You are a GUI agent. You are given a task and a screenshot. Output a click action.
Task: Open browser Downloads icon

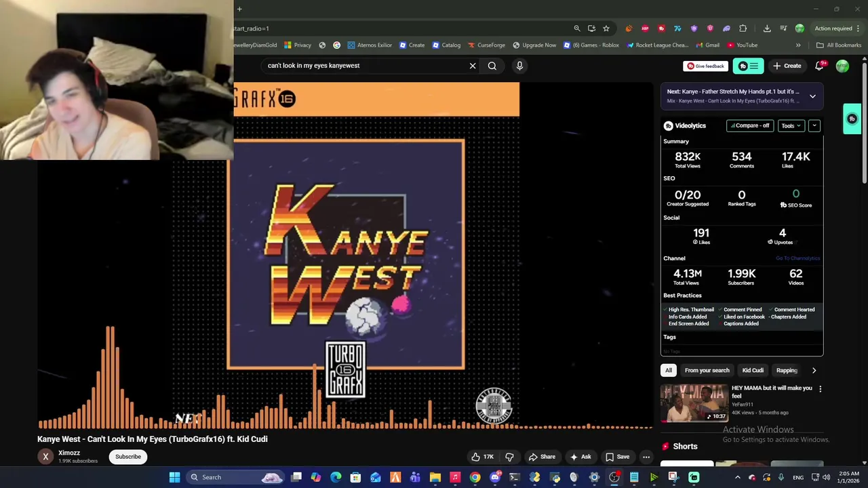click(x=767, y=28)
